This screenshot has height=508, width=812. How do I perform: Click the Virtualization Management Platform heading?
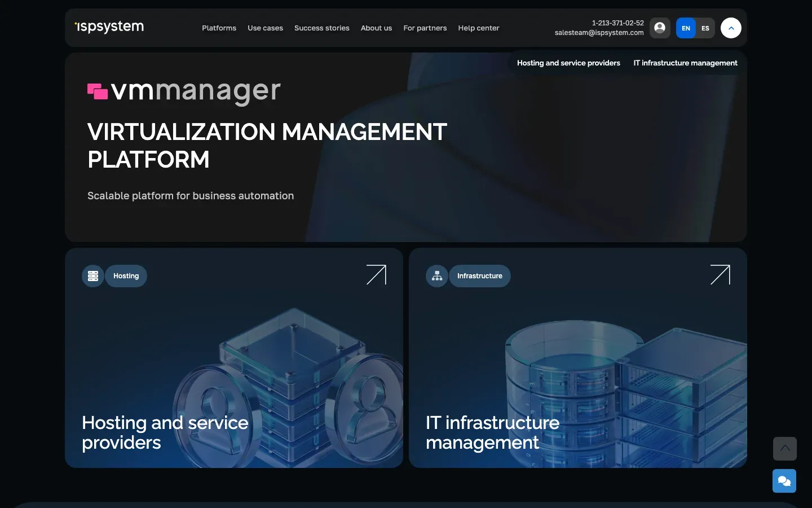(267, 146)
